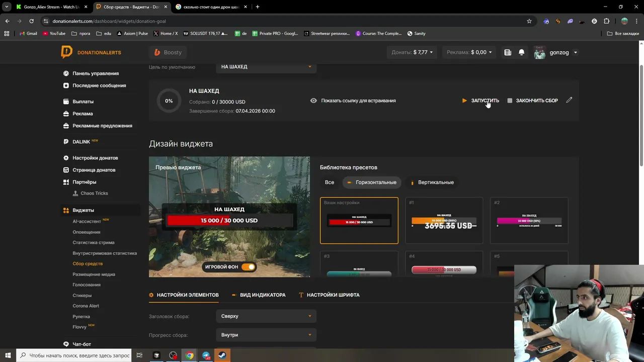
Task: Choose preset #2 pink bar thumbnail
Action: pos(529,220)
